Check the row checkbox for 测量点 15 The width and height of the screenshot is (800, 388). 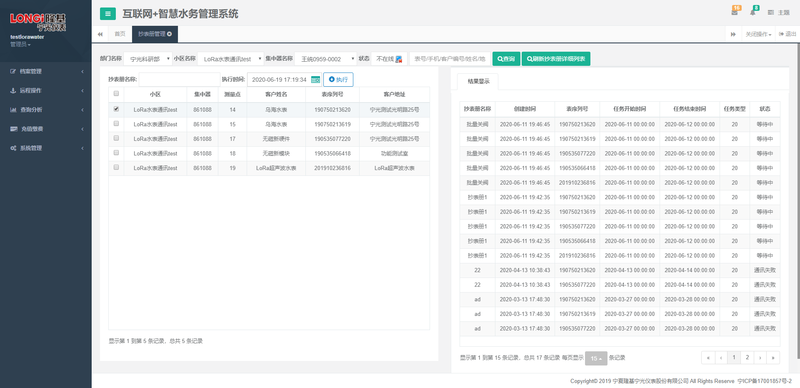click(116, 123)
